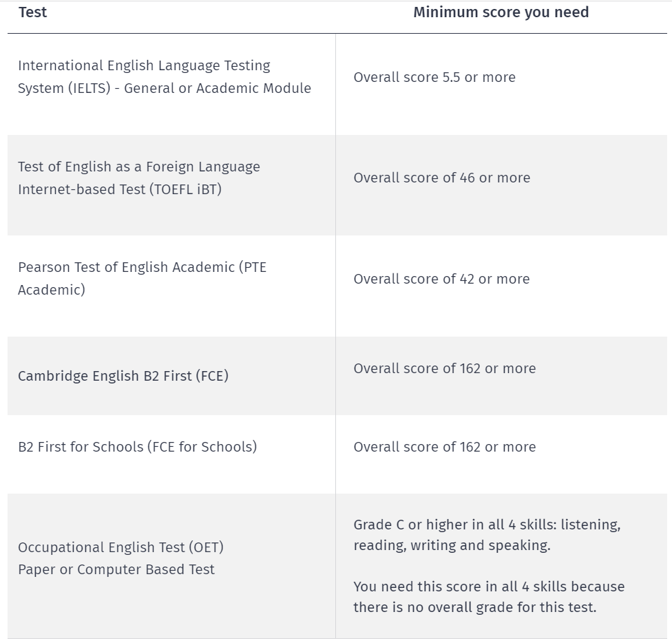Click the 'Test' column header
This screenshot has width=672, height=643.
pos(32,12)
